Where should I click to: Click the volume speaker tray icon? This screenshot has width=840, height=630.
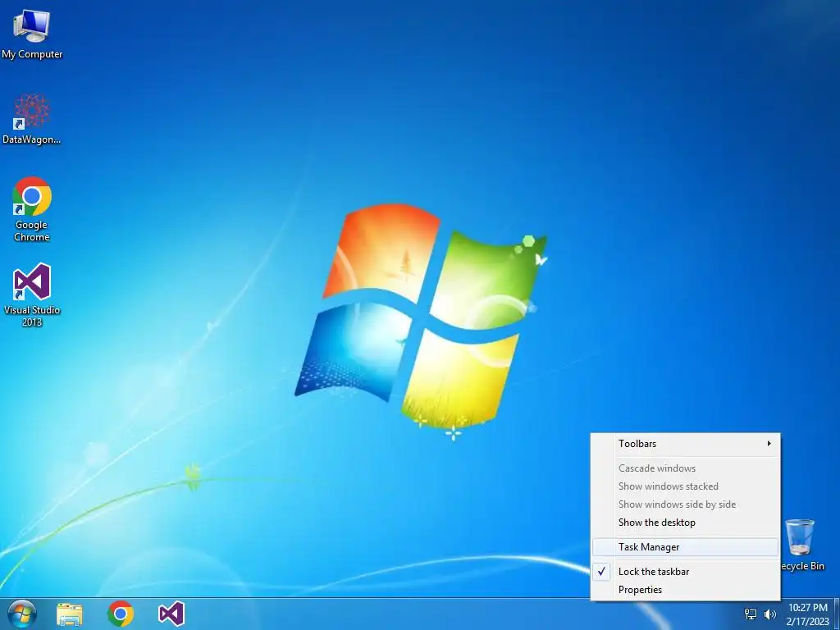point(769,614)
